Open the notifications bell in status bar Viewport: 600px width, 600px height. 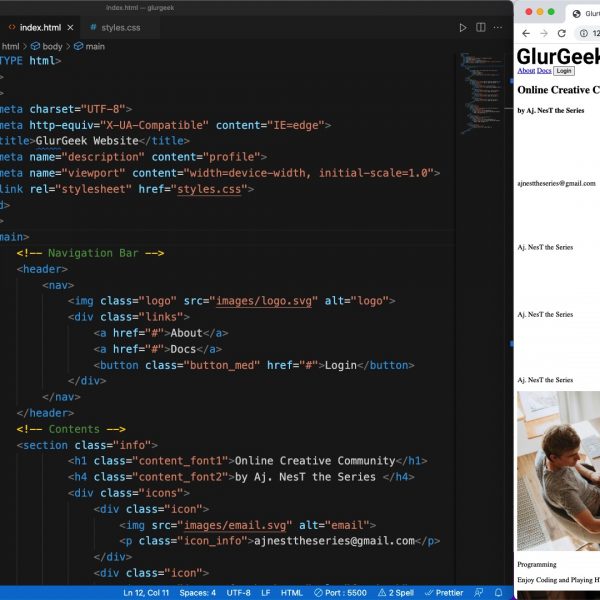coord(498,592)
